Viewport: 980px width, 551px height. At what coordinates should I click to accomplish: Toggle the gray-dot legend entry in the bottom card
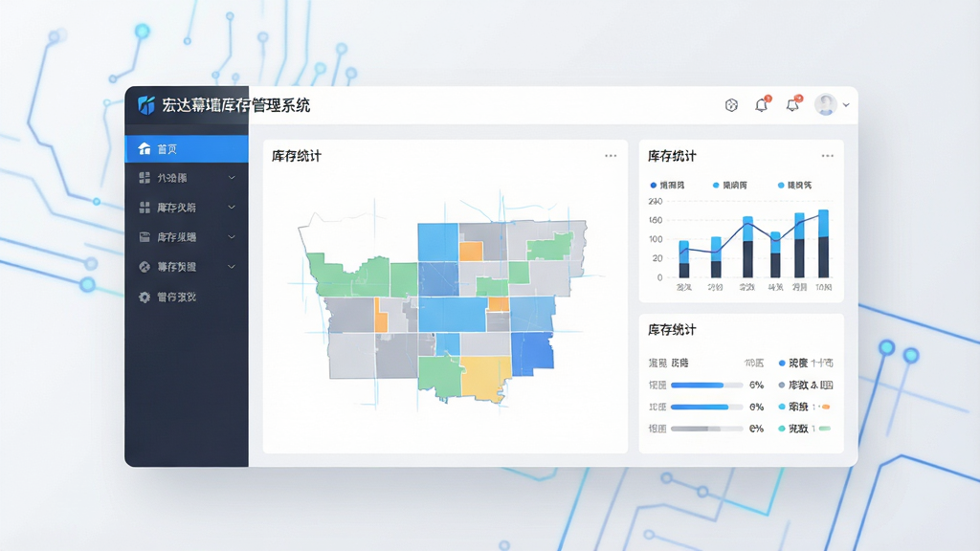click(806, 385)
